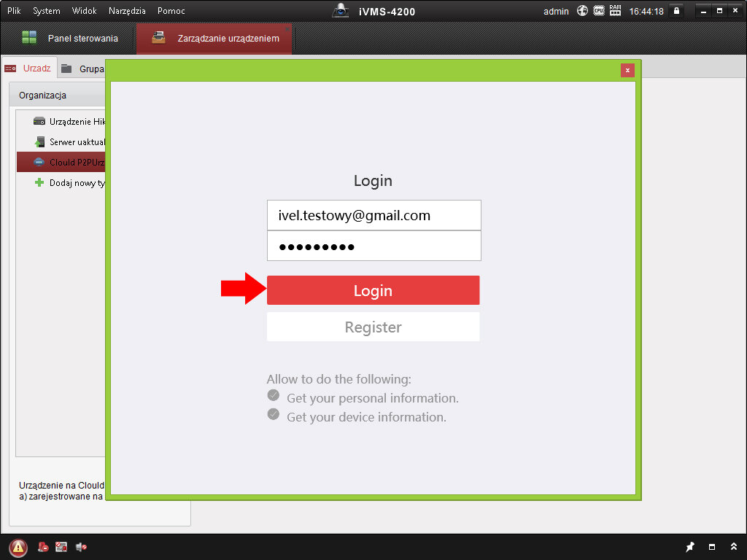The height and width of the screenshot is (560, 747).
Task: Pin the alarm panel with pushpin icon
Action: click(x=690, y=547)
